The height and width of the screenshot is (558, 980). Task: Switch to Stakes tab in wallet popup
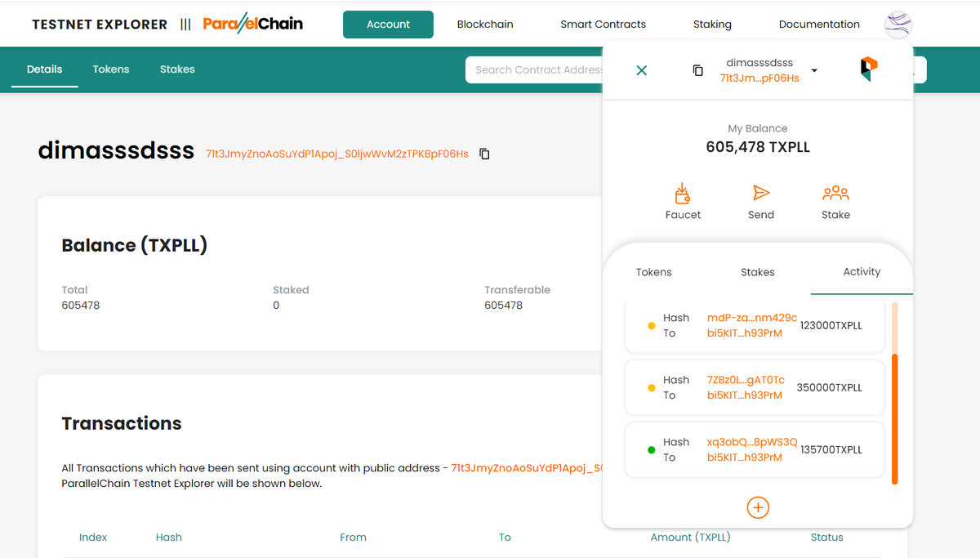coord(757,272)
